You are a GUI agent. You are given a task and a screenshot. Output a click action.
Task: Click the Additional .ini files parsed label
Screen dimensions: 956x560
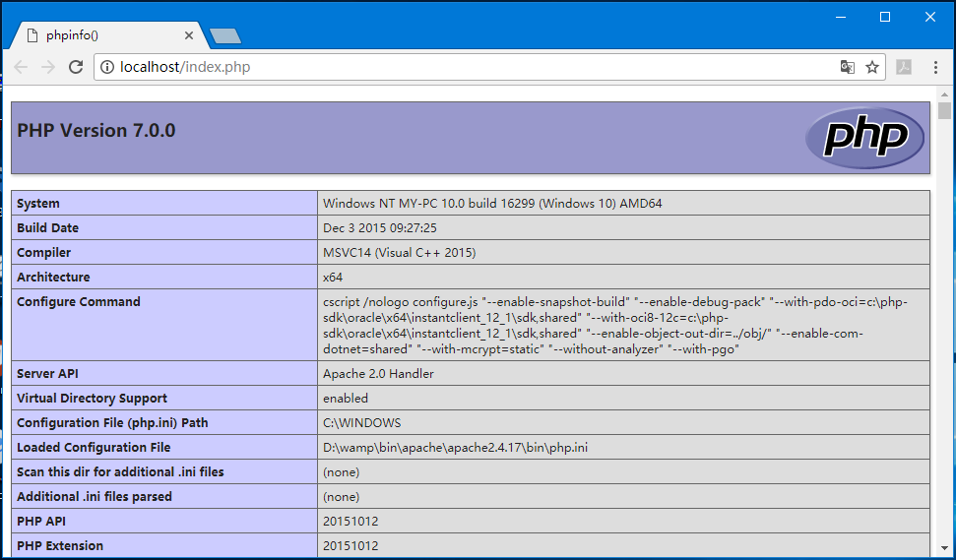pyautogui.click(x=95, y=497)
